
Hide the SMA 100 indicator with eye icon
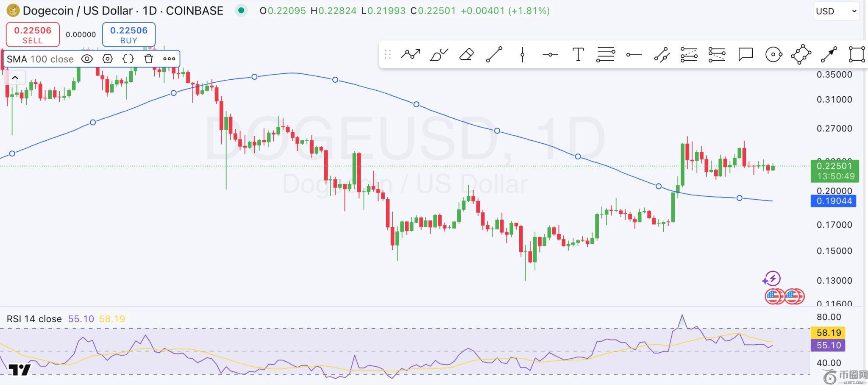(x=87, y=59)
